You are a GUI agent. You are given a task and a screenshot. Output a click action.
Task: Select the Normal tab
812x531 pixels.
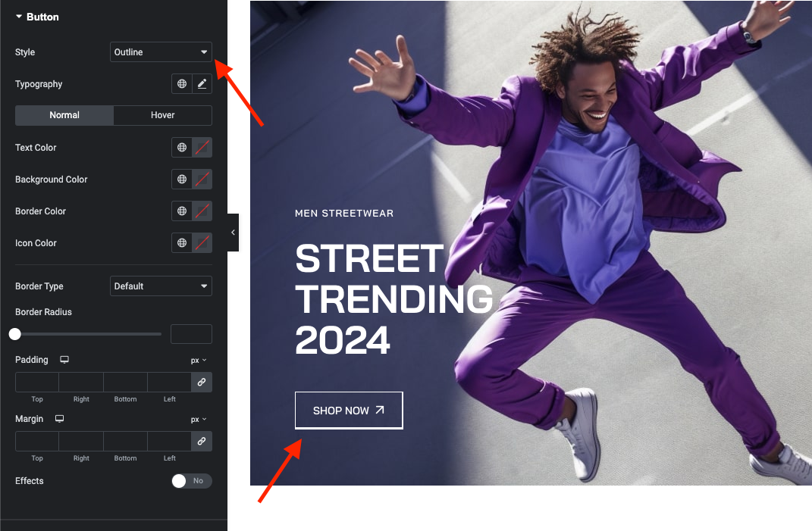[64, 115]
